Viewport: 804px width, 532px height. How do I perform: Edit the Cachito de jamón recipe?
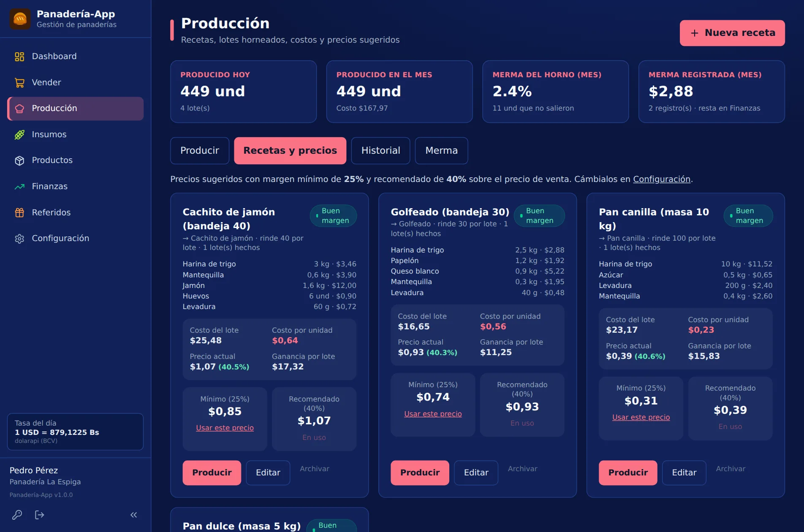coord(268,473)
